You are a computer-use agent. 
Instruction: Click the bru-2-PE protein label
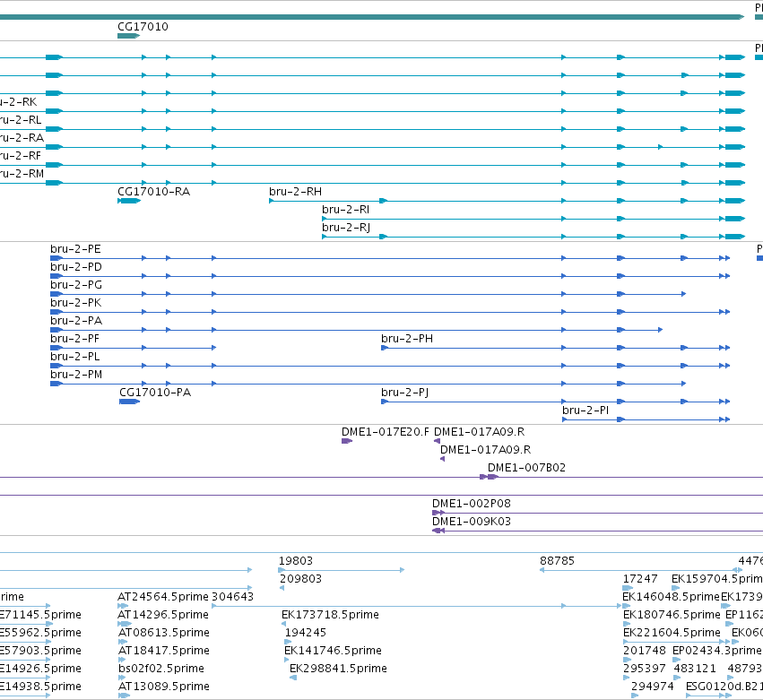(75, 249)
